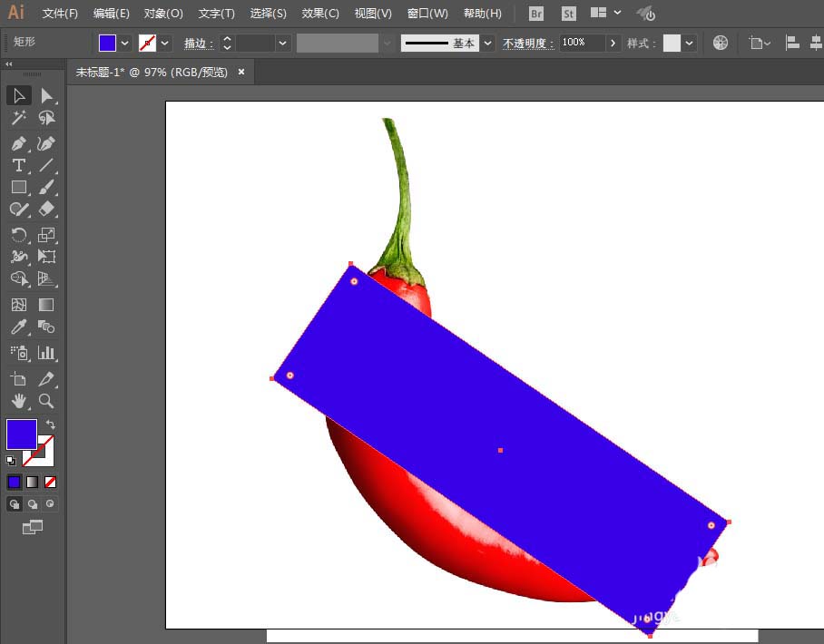Select the Curvature tool
The height and width of the screenshot is (644, 824).
coord(46,143)
